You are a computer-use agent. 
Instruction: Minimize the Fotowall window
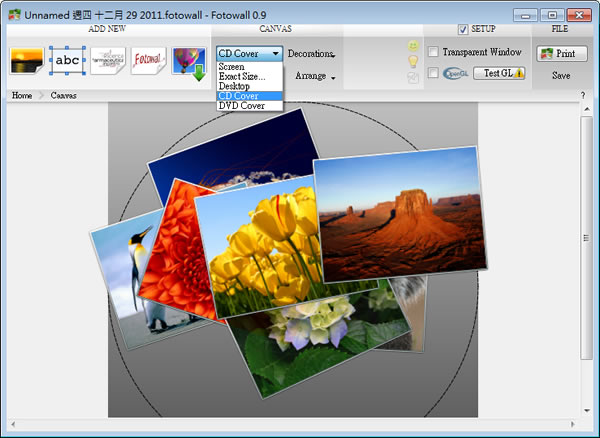(x=525, y=15)
